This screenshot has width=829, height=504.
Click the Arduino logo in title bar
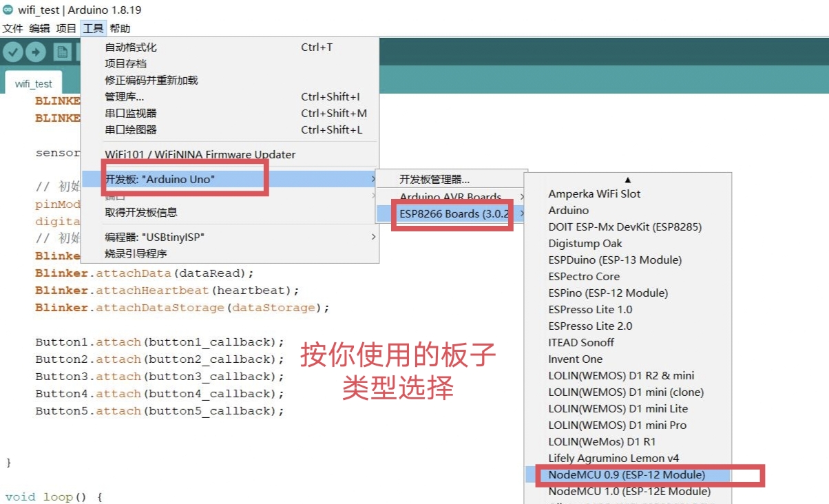click(8, 10)
